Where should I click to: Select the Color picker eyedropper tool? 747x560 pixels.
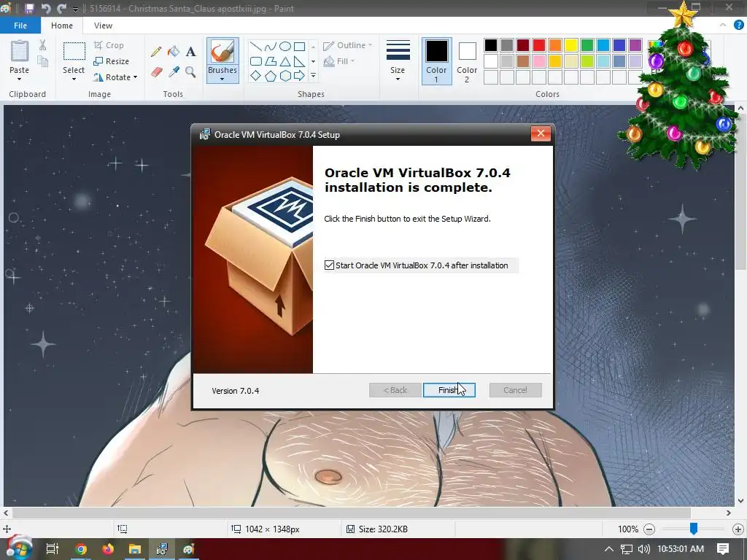(174, 72)
